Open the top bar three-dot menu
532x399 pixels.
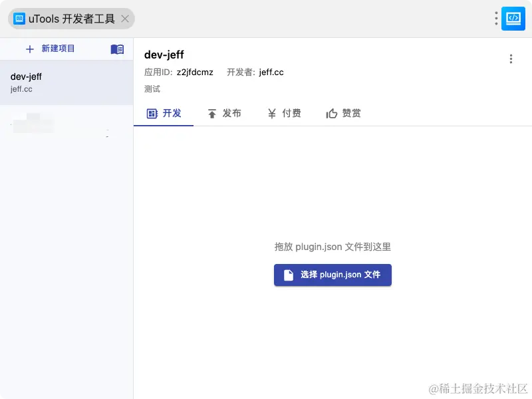click(x=496, y=19)
